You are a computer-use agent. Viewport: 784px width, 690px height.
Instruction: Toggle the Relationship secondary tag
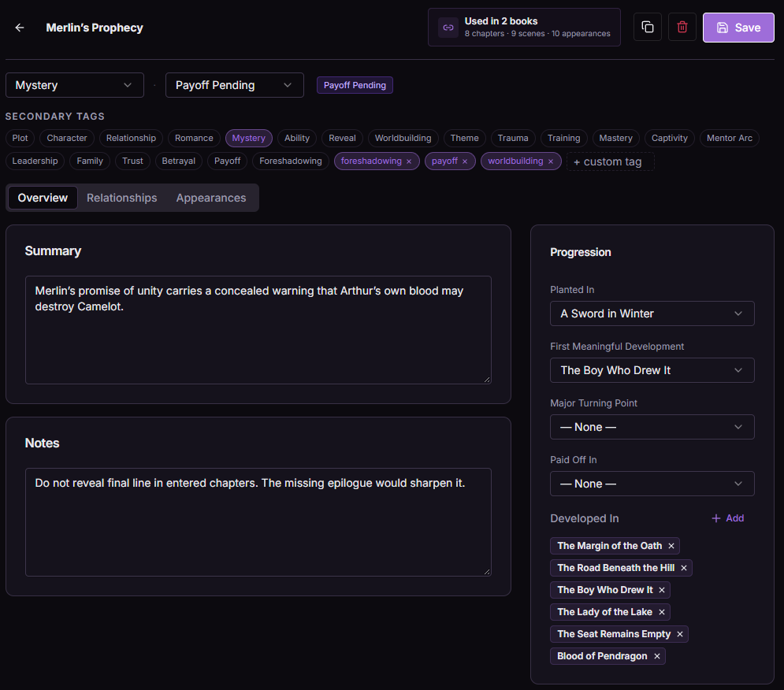[x=131, y=138]
